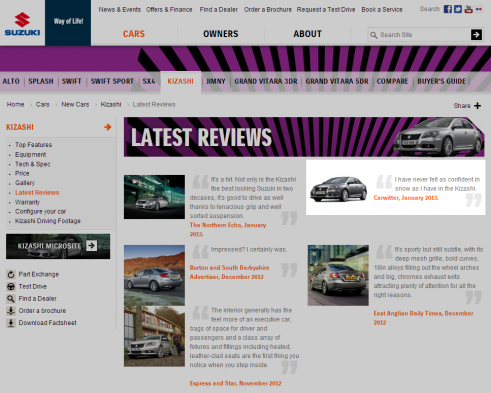Open Top Features in sidebar
Screen dimensions: 491x393
point(33,145)
